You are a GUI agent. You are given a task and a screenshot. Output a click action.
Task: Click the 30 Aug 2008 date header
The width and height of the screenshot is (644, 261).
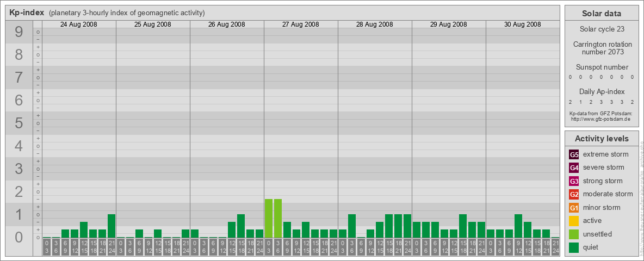[522, 24]
